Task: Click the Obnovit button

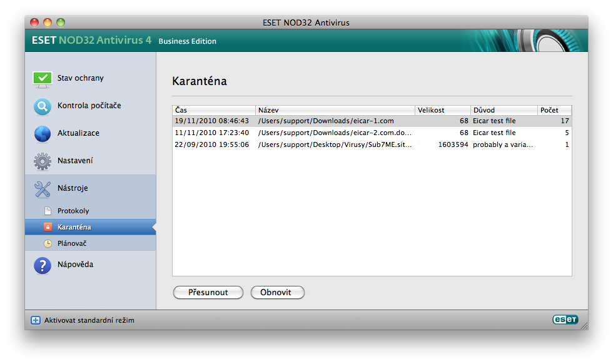Action: point(277,293)
